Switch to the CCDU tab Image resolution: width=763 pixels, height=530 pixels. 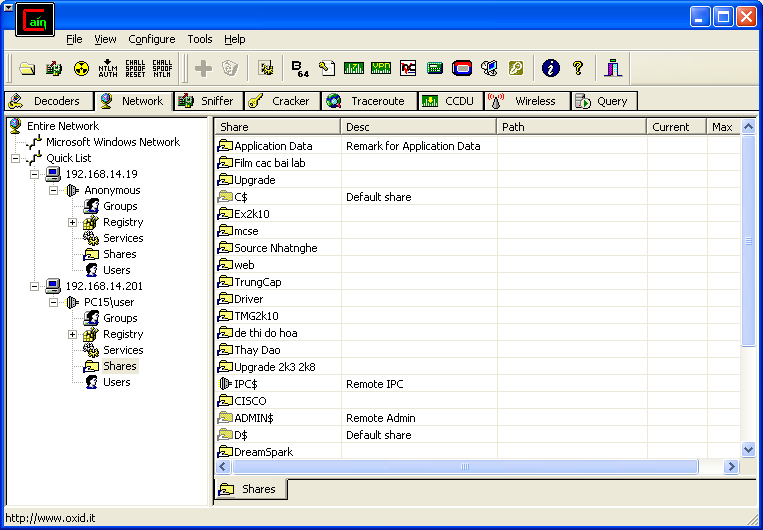(451, 101)
